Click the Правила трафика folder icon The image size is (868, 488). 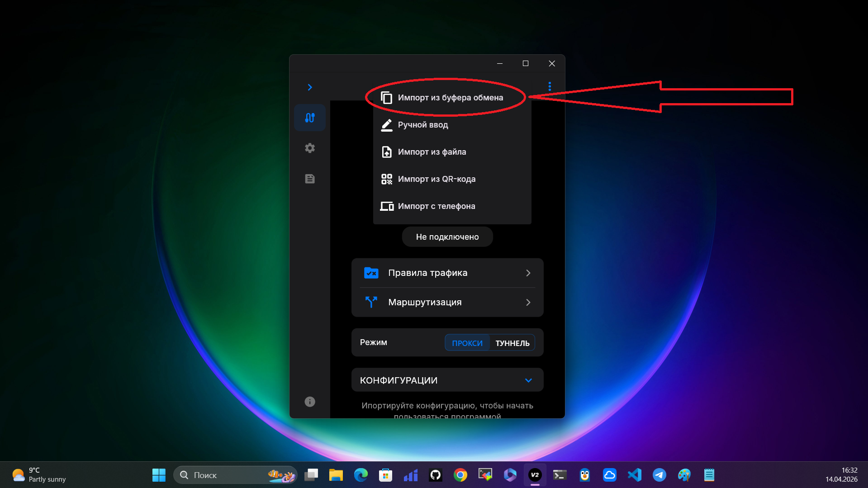371,273
